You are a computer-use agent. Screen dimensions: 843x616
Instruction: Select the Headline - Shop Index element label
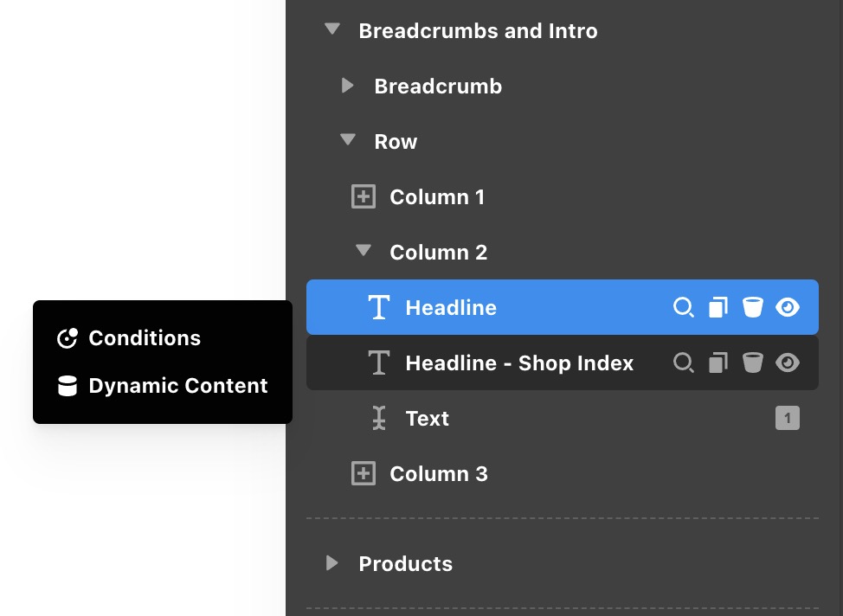pos(519,363)
